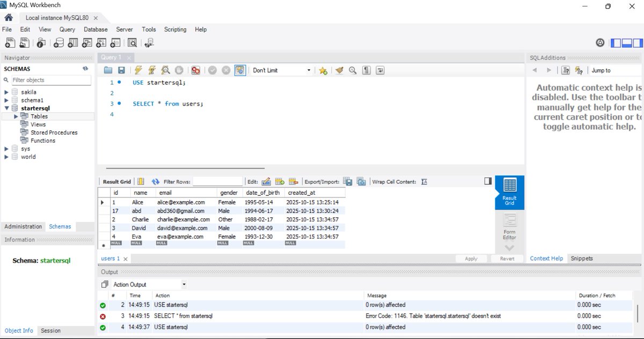This screenshot has width=644, height=339.
Task: Delete selected rows icon in result grid
Action: 293,182
